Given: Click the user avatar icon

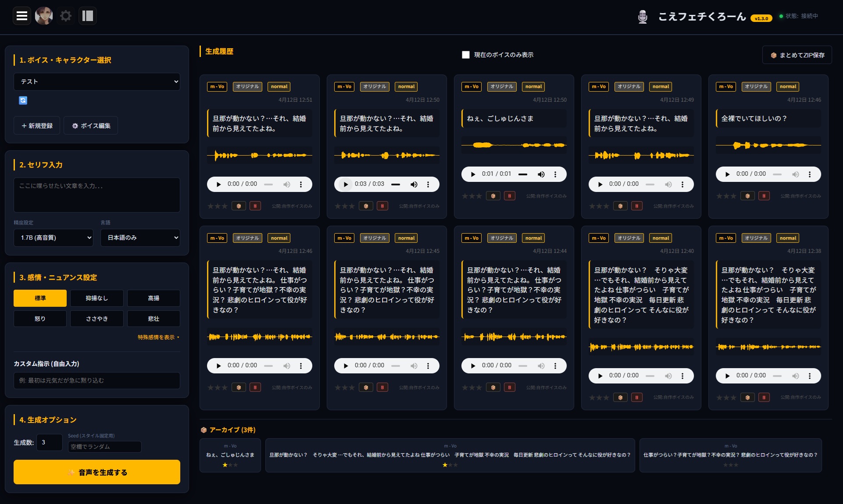Looking at the screenshot, I should pos(44,16).
